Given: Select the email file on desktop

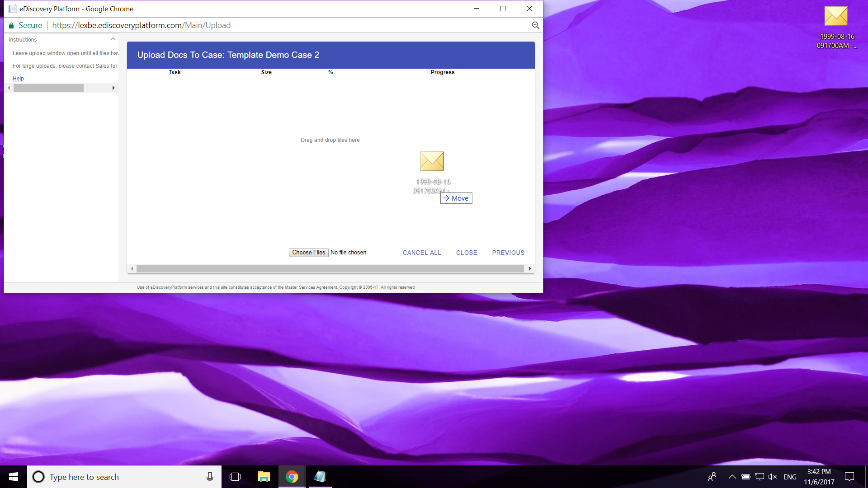Looking at the screenshot, I should pyautogui.click(x=836, y=27).
